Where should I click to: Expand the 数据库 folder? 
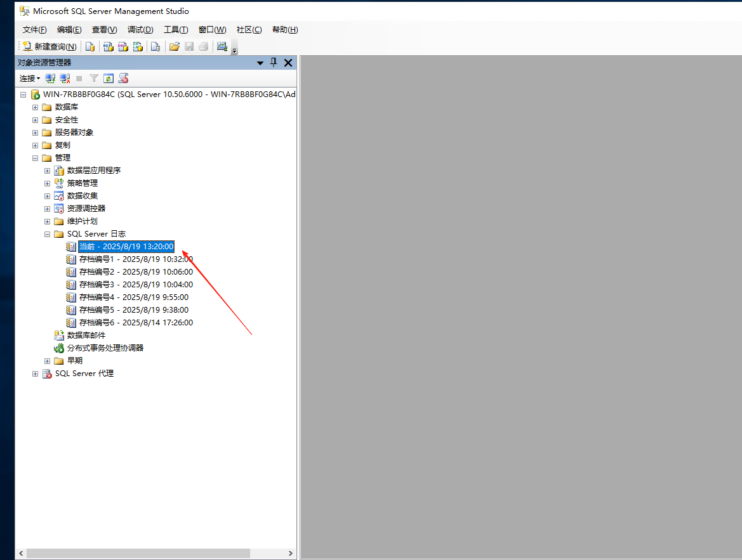35,107
